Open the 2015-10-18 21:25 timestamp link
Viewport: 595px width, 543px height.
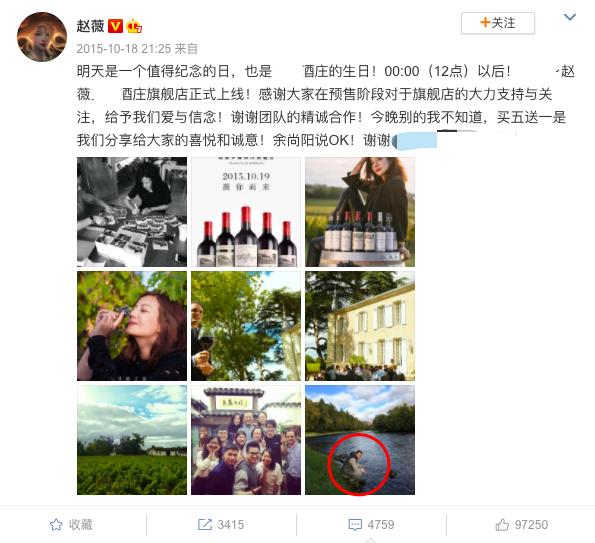[124, 49]
